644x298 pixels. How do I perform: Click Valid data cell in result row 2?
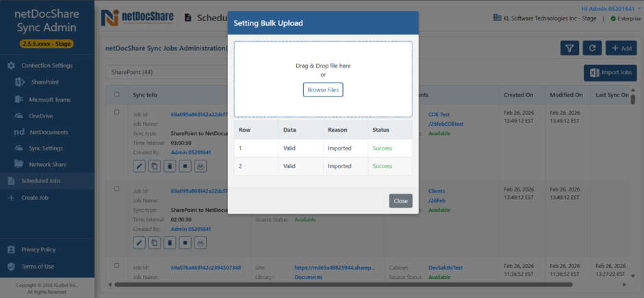click(289, 166)
